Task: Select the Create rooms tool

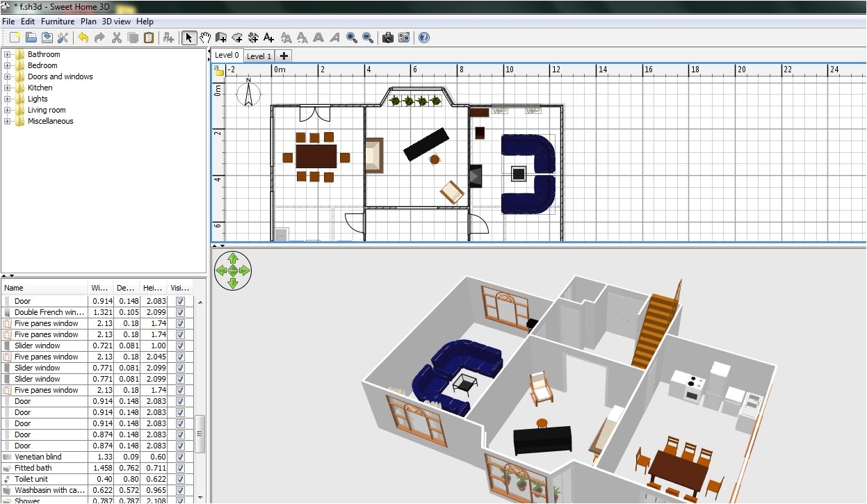Action: [237, 38]
